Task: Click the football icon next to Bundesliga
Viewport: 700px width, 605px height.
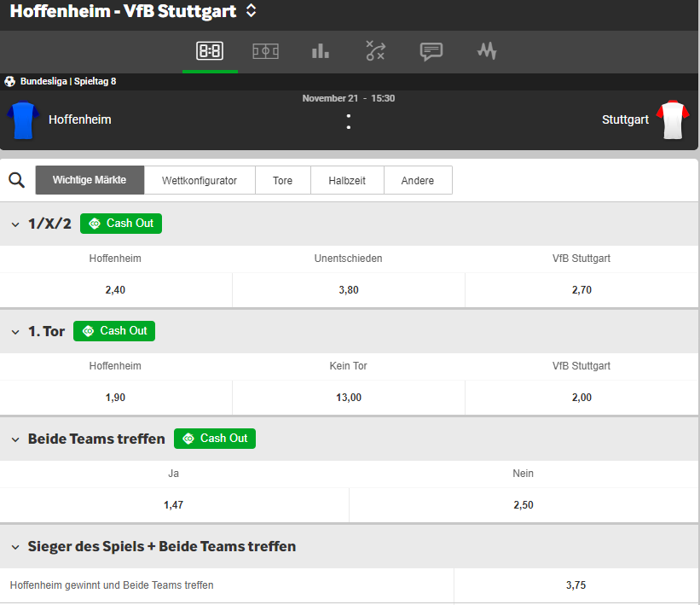Action: 10,81
